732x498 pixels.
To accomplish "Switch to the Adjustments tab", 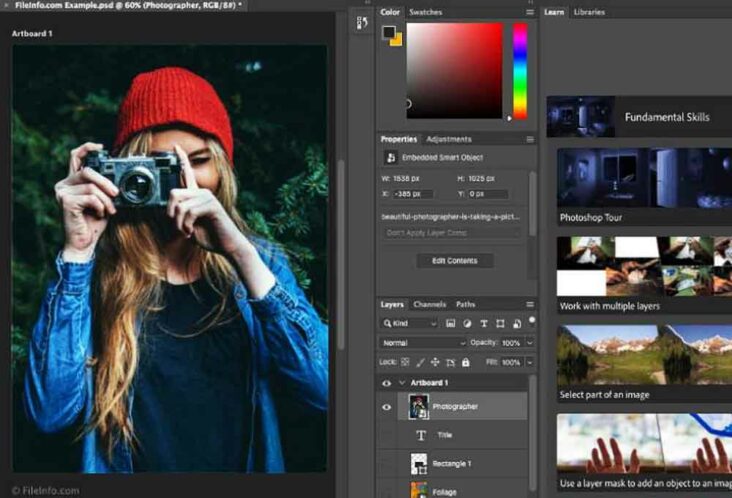I will click(x=449, y=139).
